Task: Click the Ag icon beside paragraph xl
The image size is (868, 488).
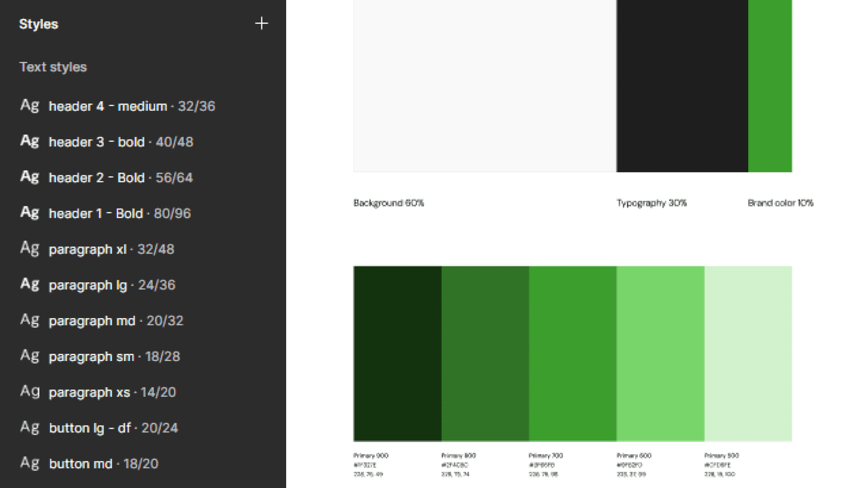Action: tap(30, 249)
